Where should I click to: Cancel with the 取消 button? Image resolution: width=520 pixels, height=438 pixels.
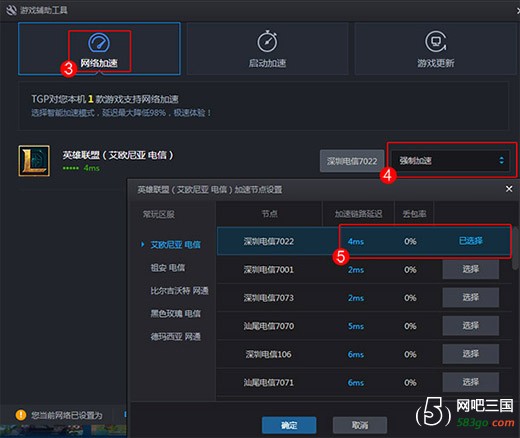[x=360, y=425]
